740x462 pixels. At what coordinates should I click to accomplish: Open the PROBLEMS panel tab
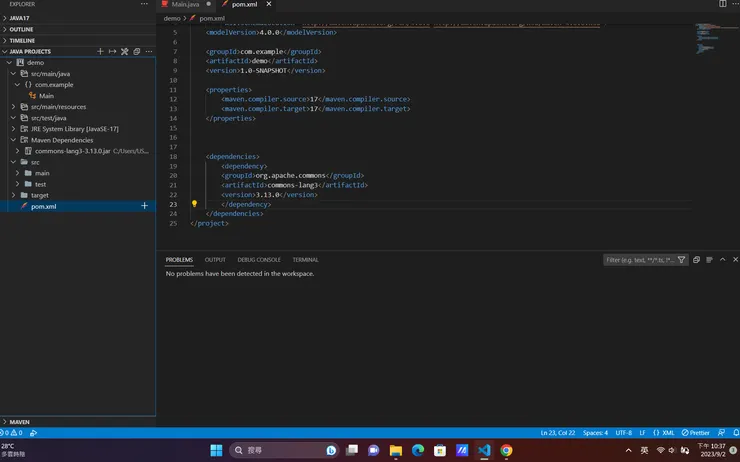(x=179, y=260)
